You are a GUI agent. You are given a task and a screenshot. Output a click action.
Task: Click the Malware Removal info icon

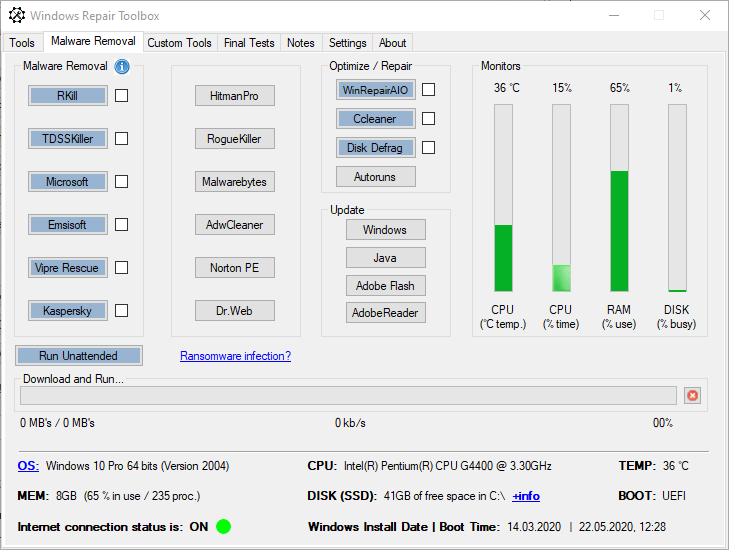pos(122,66)
